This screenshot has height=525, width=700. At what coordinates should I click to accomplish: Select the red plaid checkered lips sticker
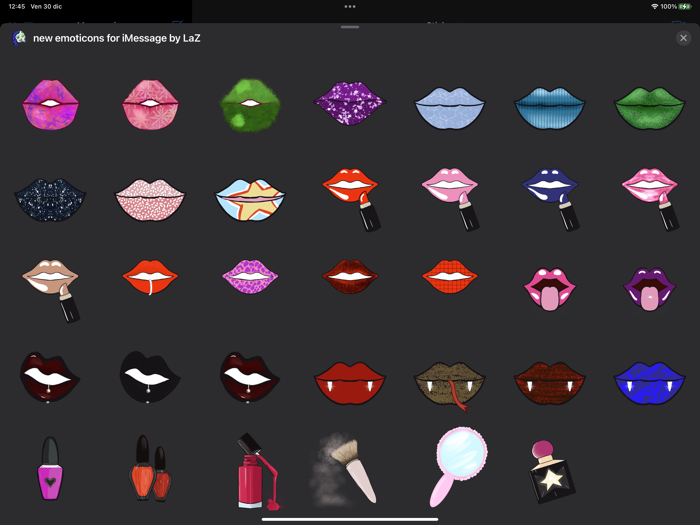[450, 277]
